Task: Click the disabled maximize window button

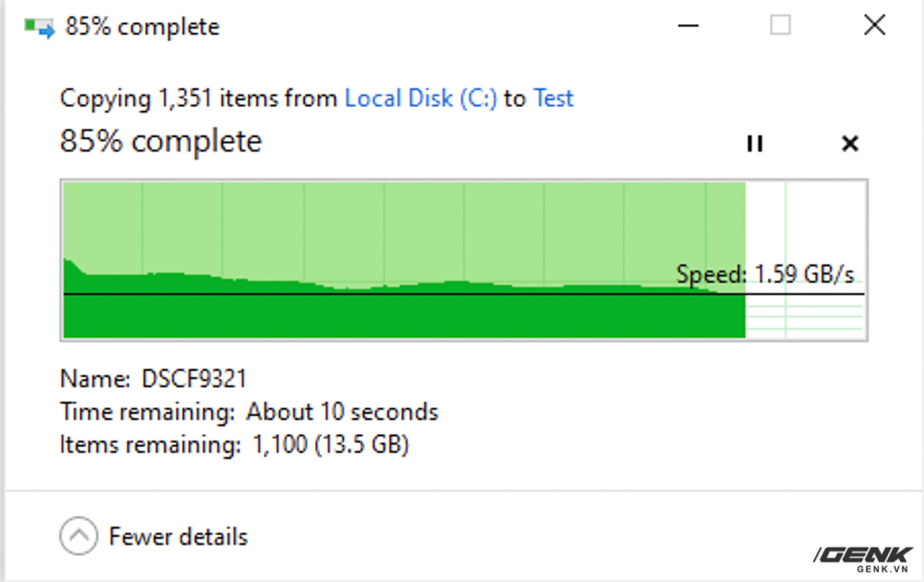Action: [780, 25]
